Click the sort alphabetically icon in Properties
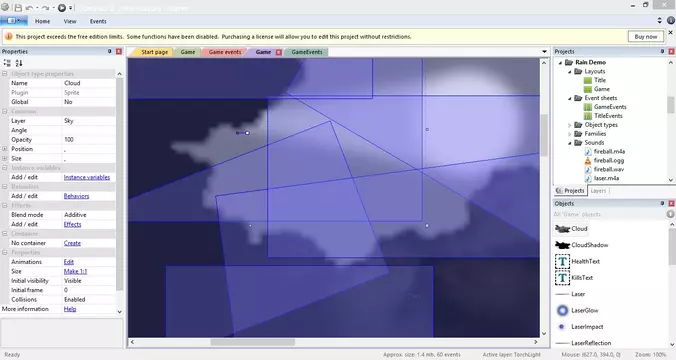This screenshot has height=360, width=676. [19, 63]
